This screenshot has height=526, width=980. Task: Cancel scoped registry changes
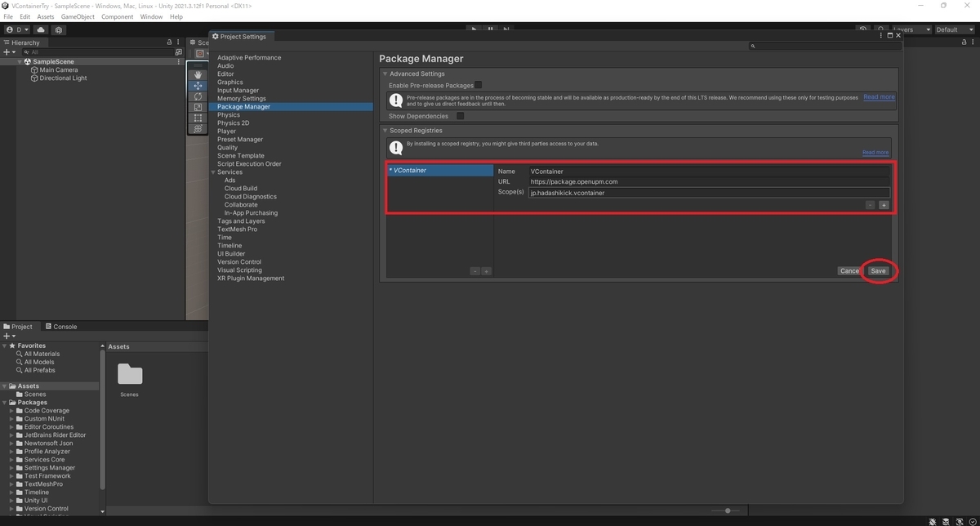[849, 271]
